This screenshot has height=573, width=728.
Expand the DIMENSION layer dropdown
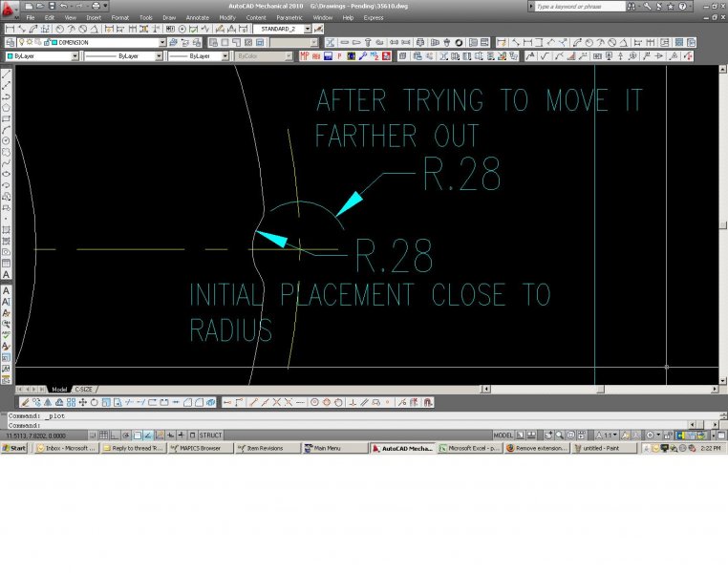click(162, 42)
